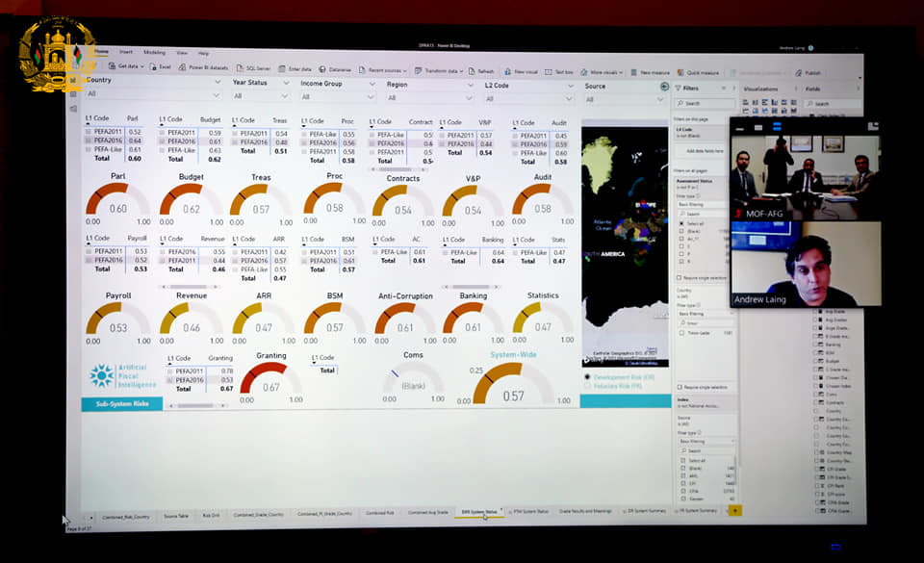This screenshot has height=563, width=924.
Task: Open the More visuals menu
Action: (601, 72)
